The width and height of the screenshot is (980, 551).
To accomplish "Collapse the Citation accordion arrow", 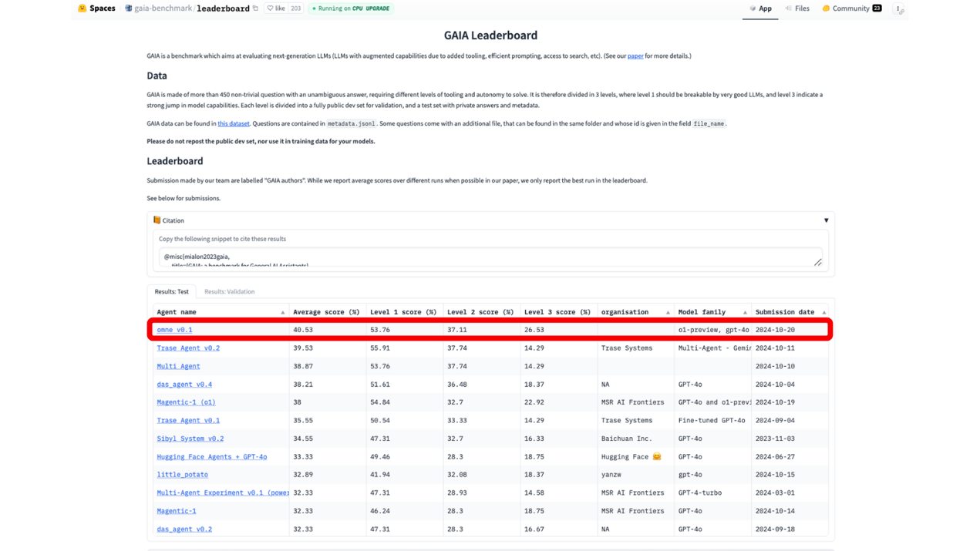I will pos(826,220).
